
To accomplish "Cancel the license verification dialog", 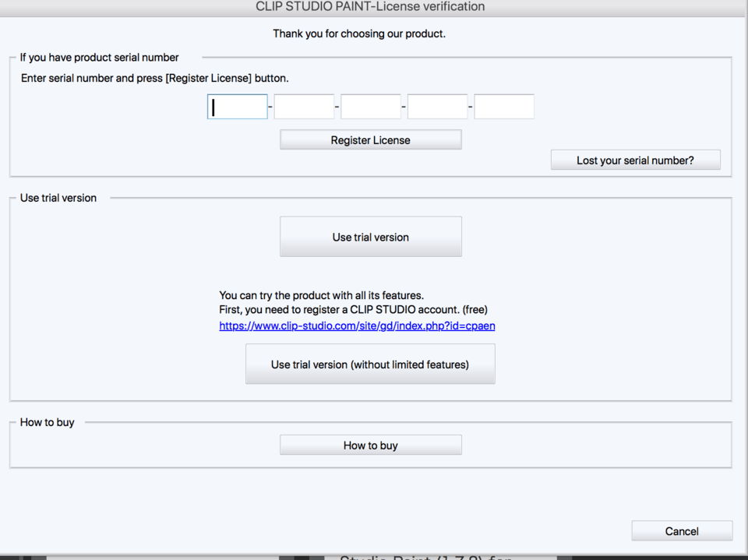I will click(x=682, y=531).
